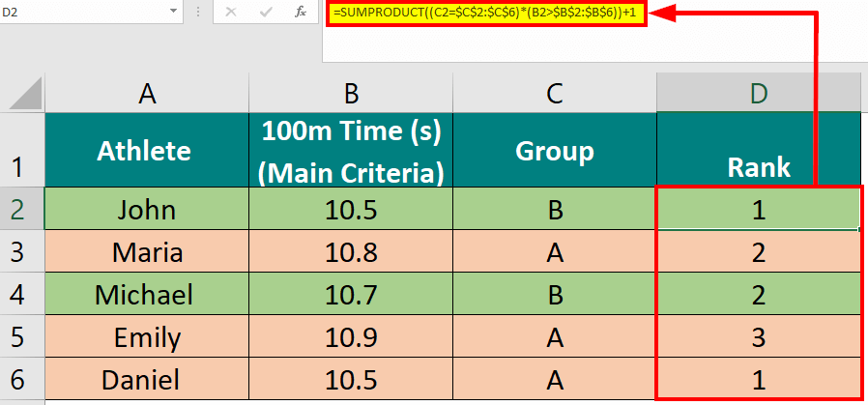This screenshot has height=405, width=868.
Task: Click the Enter checkmark formula bar icon
Action: coord(266,13)
